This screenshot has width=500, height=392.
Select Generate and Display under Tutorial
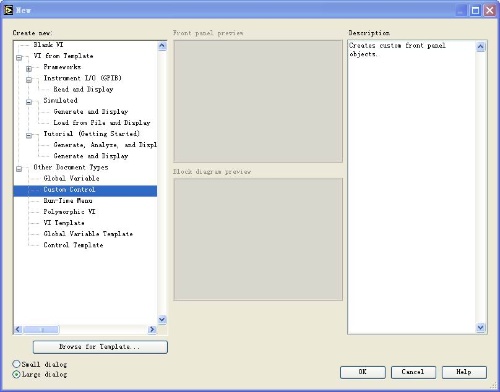tap(91, 156)
